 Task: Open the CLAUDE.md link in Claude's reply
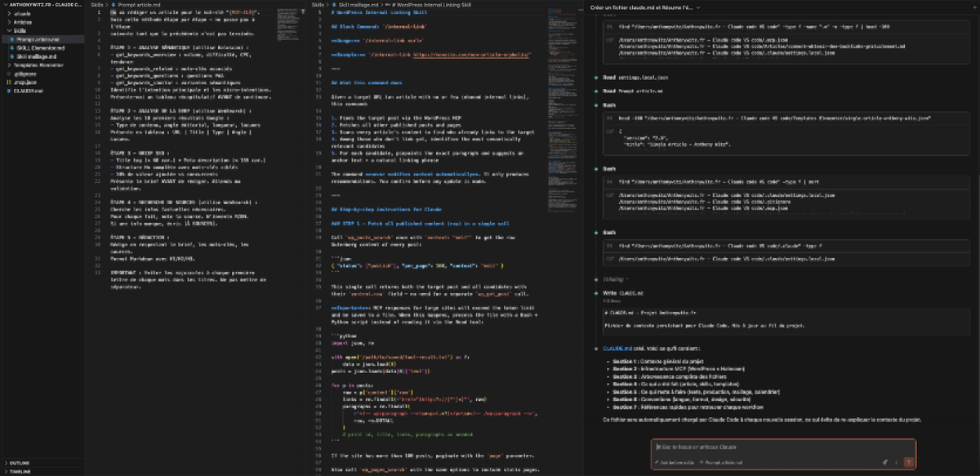pos(617,348)
